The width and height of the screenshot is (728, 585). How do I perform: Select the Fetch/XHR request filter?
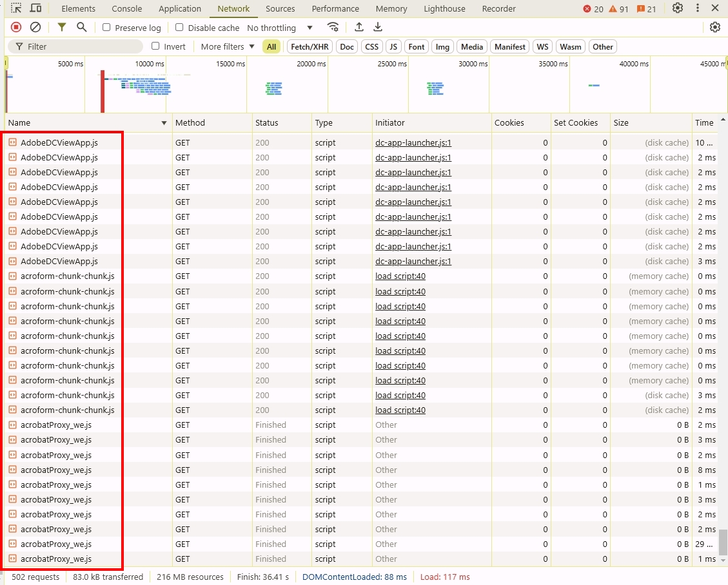(x=309, y=46)
